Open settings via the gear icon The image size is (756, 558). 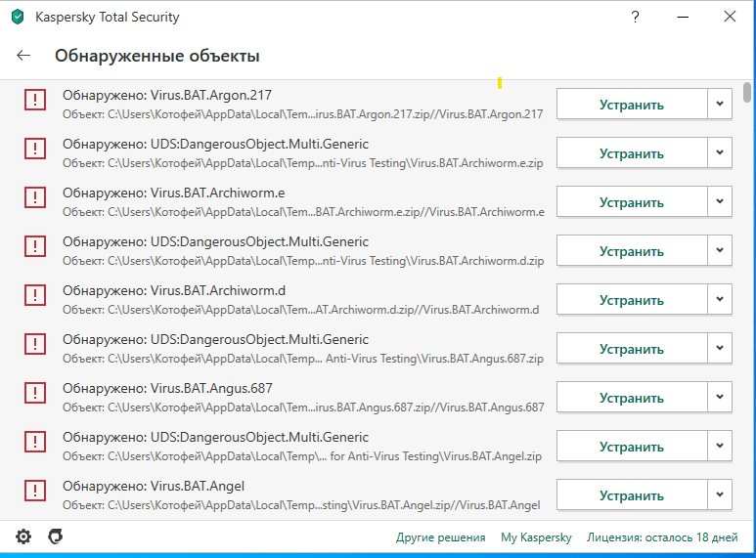click(23, 537)
